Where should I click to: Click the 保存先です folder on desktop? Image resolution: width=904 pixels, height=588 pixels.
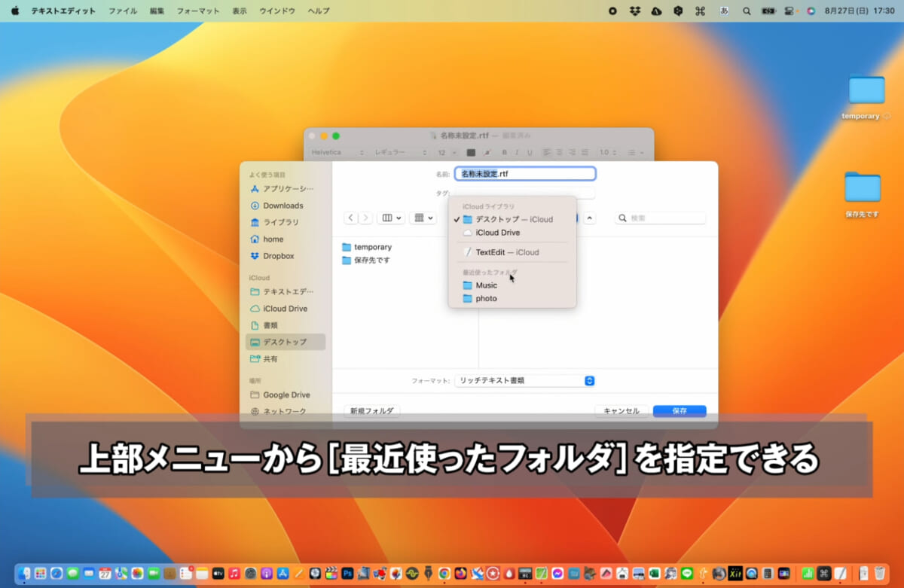pyautogui.click(x=863, y=187)
